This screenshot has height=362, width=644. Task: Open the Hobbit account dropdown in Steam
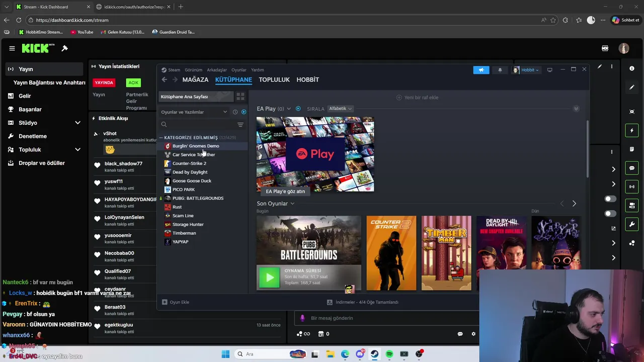click(x=525, y=70)
